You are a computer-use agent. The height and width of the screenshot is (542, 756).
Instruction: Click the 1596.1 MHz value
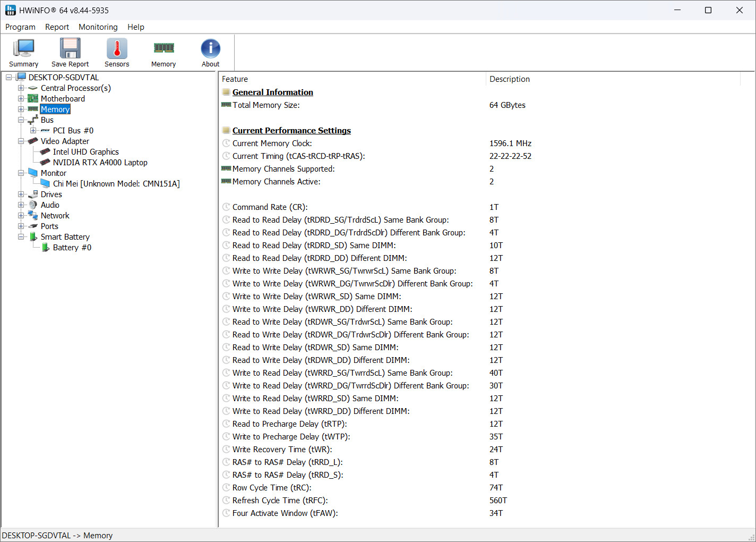510,143
